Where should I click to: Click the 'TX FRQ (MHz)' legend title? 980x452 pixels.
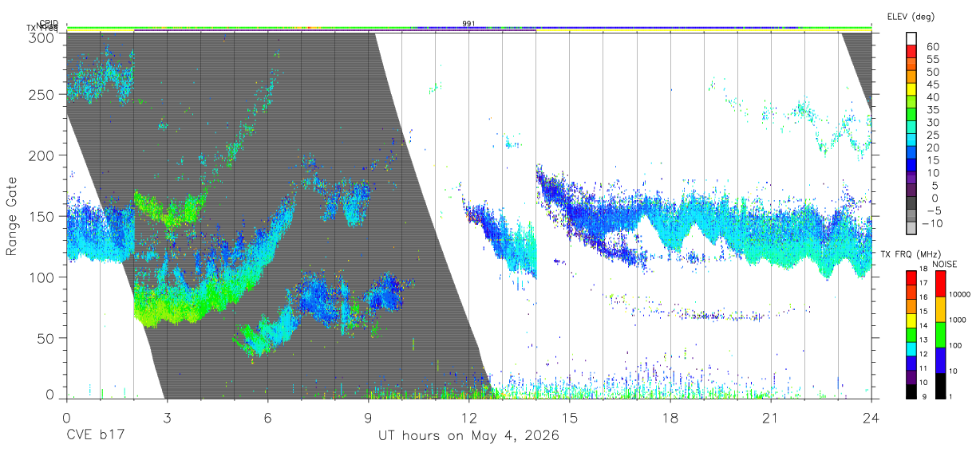(x=911, y=254)
